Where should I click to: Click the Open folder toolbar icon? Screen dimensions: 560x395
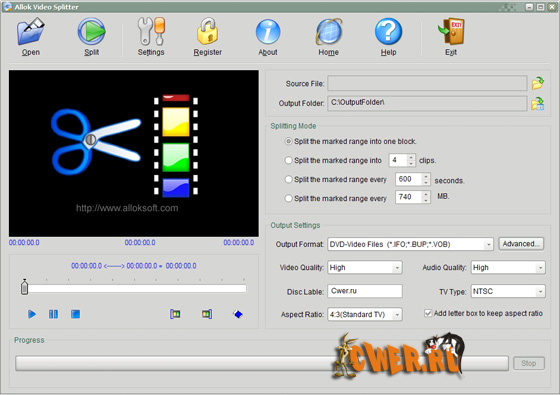[x=30, y=32]
